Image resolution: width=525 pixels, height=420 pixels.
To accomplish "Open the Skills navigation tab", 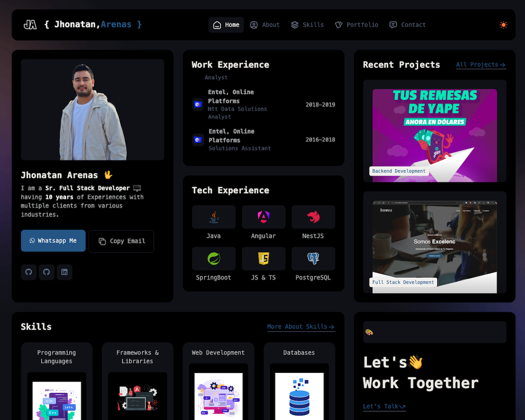I will [307, 25].
